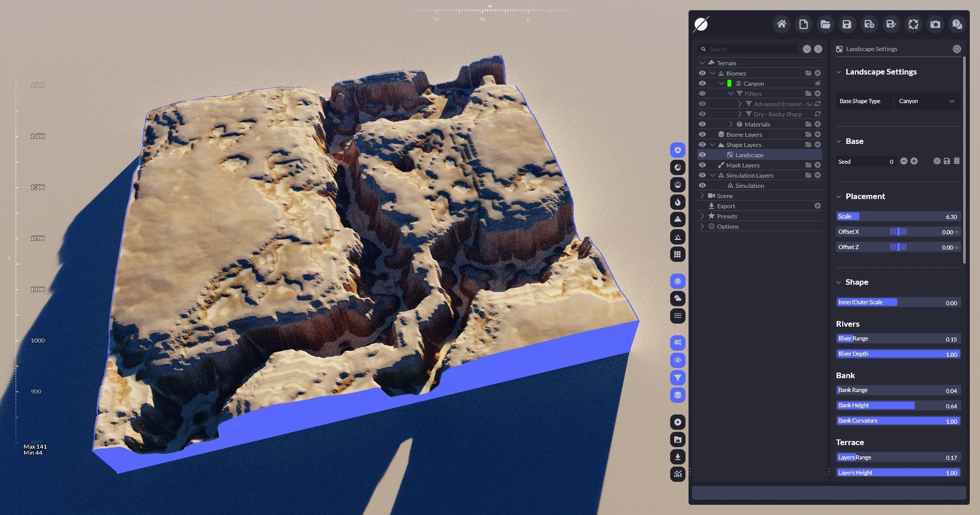Open project using the folder icon
The height and width of the screenshot is (515, 980).
825,24
